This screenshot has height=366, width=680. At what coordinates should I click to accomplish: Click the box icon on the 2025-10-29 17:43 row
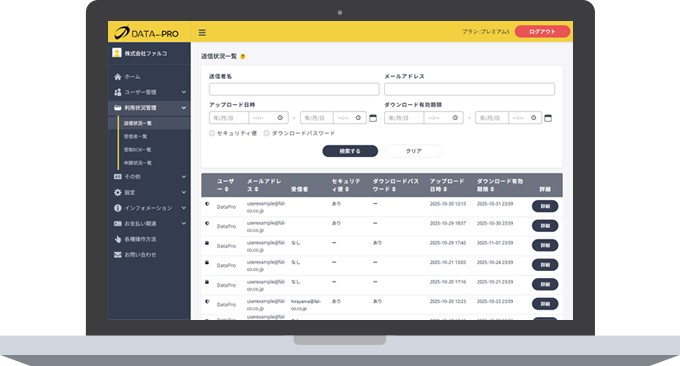207,243
